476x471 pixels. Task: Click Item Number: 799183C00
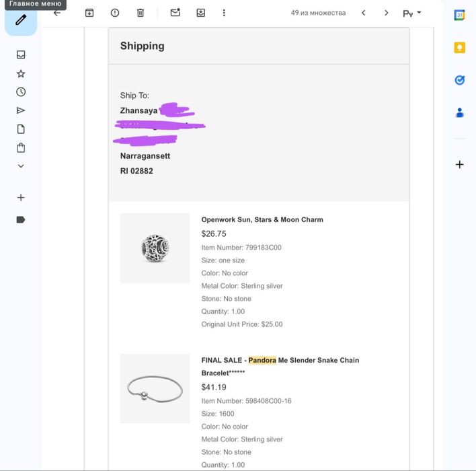point(241,248)
